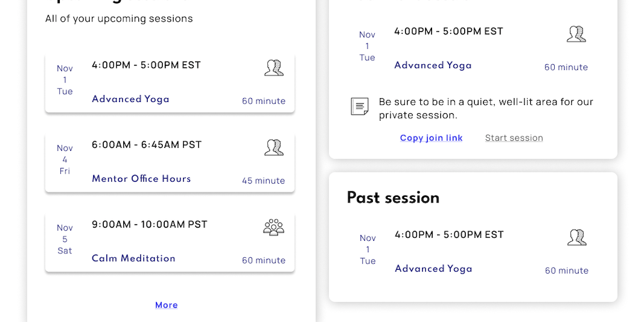Click group session icon on Calm Meditation card
644x322 pixels.
[x=274, y=227]
